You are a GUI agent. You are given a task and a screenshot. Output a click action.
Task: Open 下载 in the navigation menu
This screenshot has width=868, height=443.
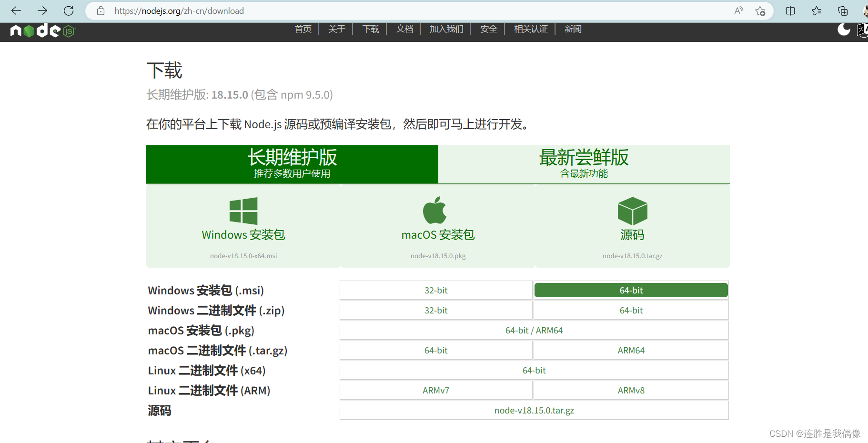[x=371, y=29]
